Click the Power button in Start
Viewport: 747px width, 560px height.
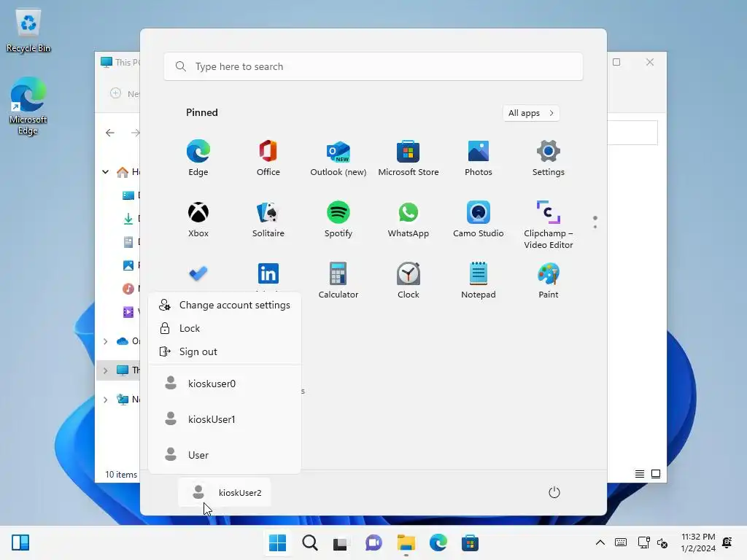coord(554,492)
